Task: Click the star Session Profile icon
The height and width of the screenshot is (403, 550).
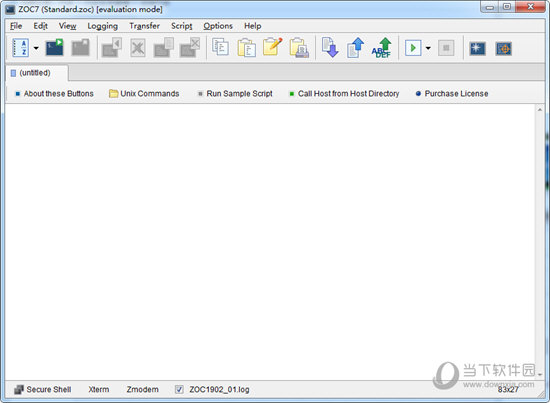Action: tap(477, 48)
